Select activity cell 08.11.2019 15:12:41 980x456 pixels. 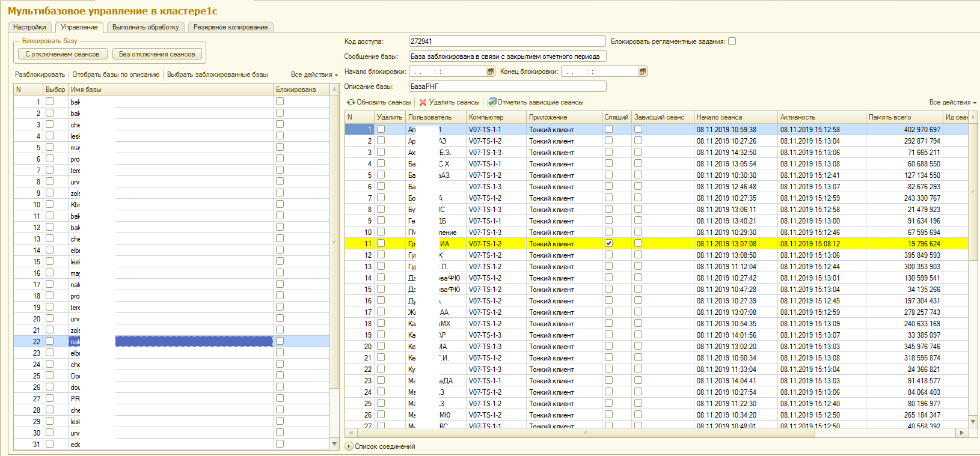pos(822,175)
